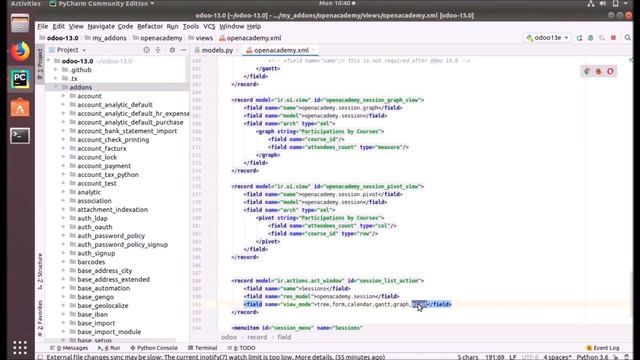Click the green Debug bug icon
640x360 pixels.
[x=591, y=38]
